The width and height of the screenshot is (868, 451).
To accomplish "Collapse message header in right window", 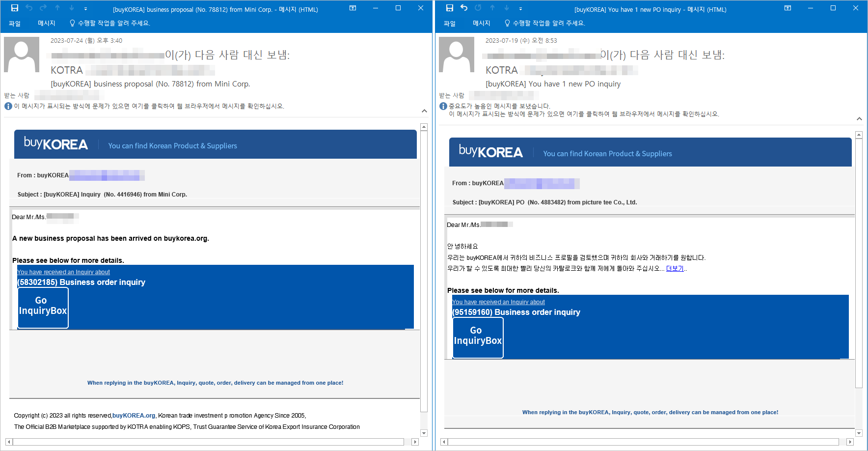I will (x=859, y=119).
